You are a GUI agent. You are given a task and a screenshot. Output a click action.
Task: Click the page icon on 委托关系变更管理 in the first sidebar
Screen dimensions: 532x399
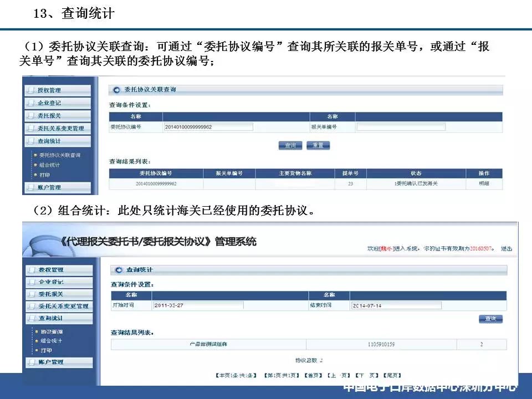[31, 128]
